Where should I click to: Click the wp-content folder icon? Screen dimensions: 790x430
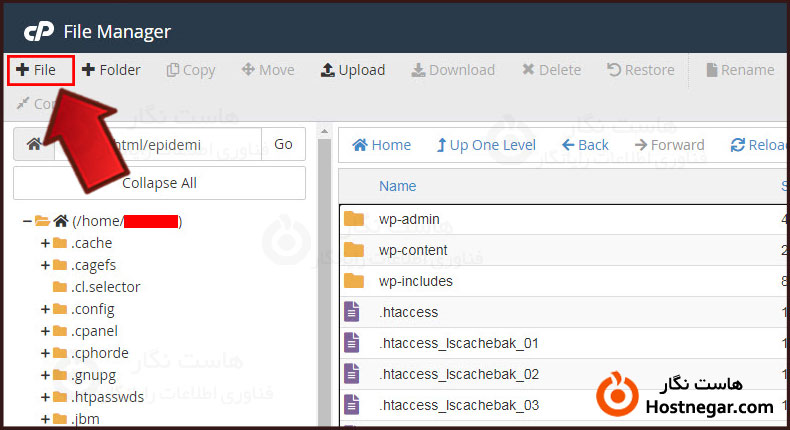click(354, 250)
